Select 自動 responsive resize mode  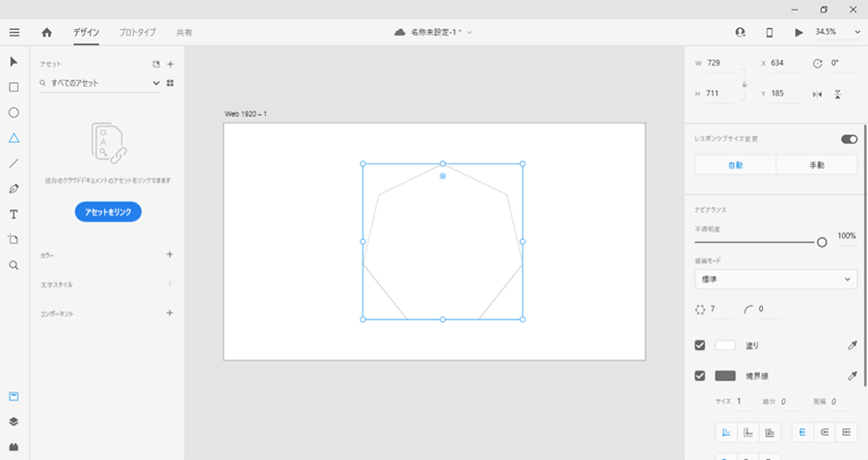[736, 165]
